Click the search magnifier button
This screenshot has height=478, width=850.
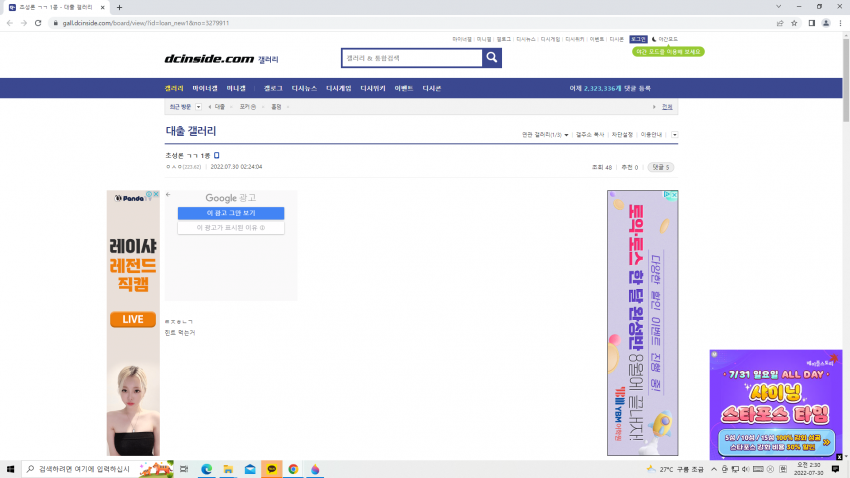[x=492, y=57]
